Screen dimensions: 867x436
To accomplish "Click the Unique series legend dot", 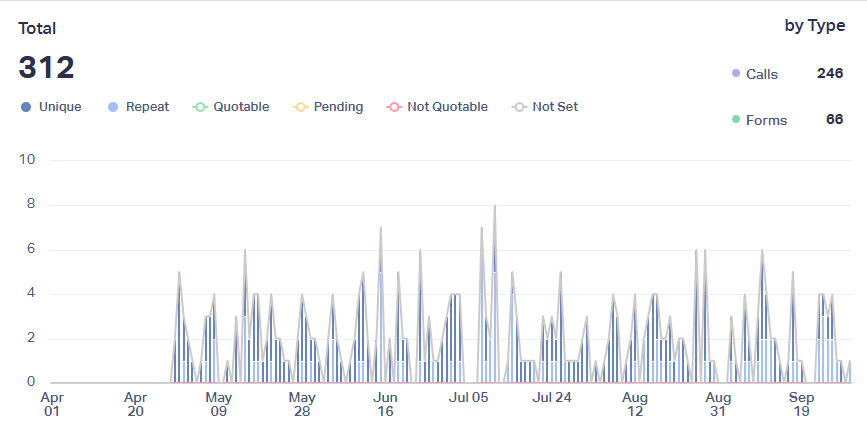I will tap(25, 107).
